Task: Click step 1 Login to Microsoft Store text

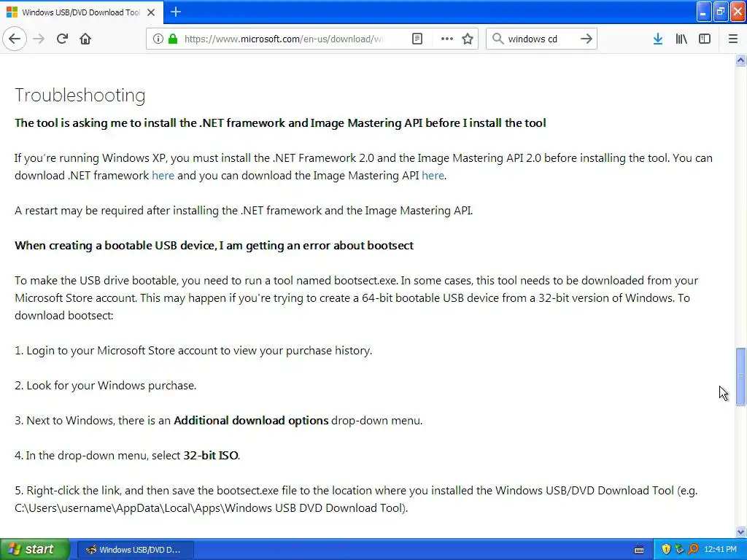Action: click(x=193, y=351)
